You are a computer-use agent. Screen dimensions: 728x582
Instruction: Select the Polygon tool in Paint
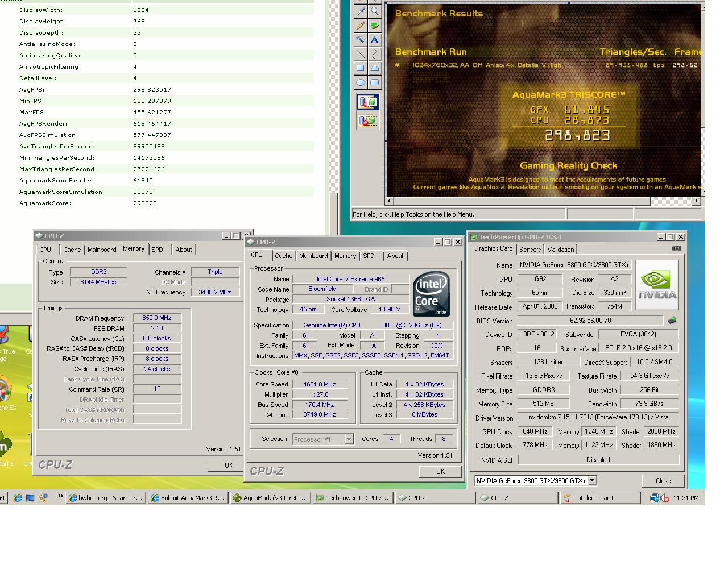[374, 68]
